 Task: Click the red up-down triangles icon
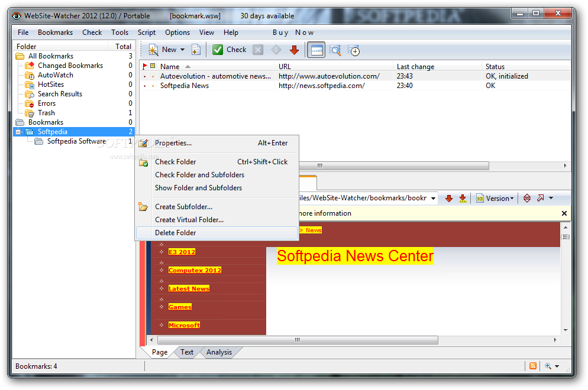pyautogui.click(x=527, y=199)
